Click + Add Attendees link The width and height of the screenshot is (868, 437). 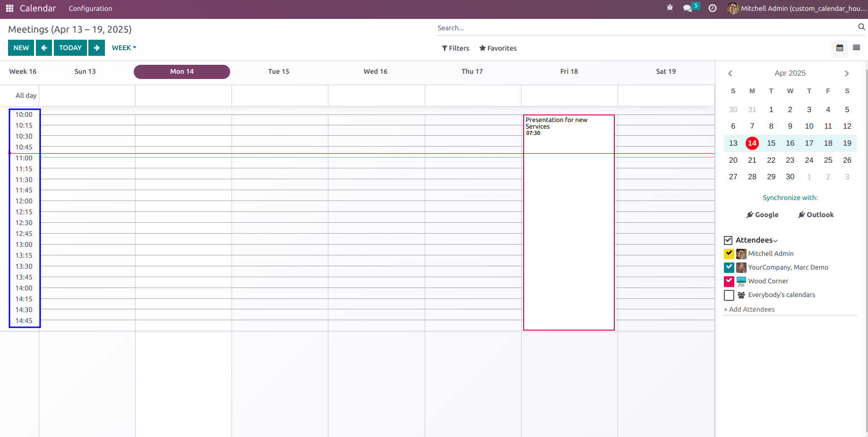tap(749, 309)
